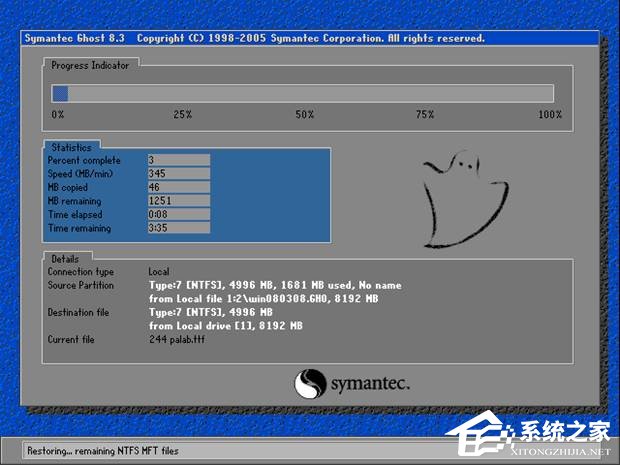Click the blue filled progress bar segment
The width and height of the screenshot is (620, 465).
60,93
